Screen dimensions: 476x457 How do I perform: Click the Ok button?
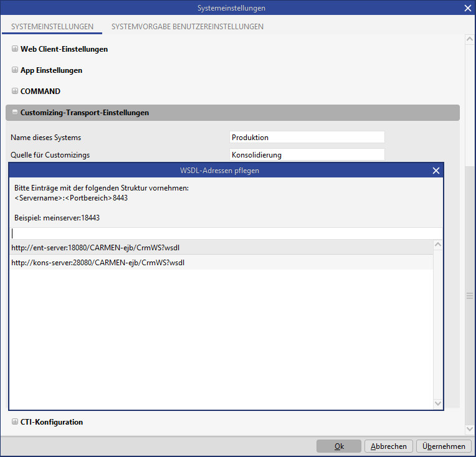pos(338,446)
